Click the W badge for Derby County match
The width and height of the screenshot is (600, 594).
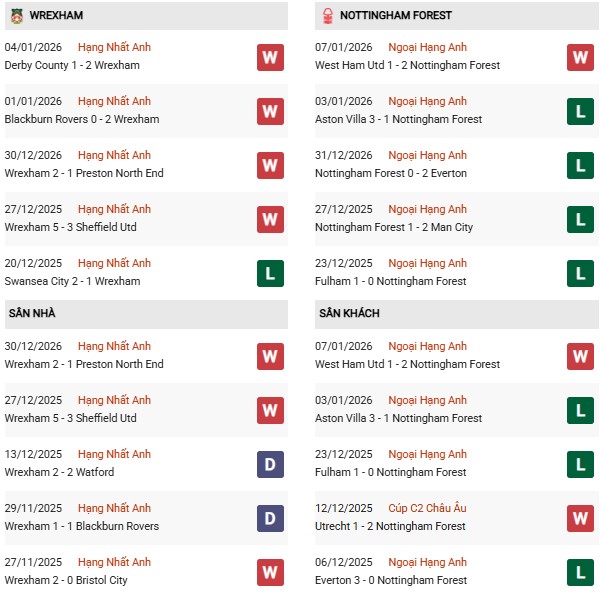coord(270,57)
